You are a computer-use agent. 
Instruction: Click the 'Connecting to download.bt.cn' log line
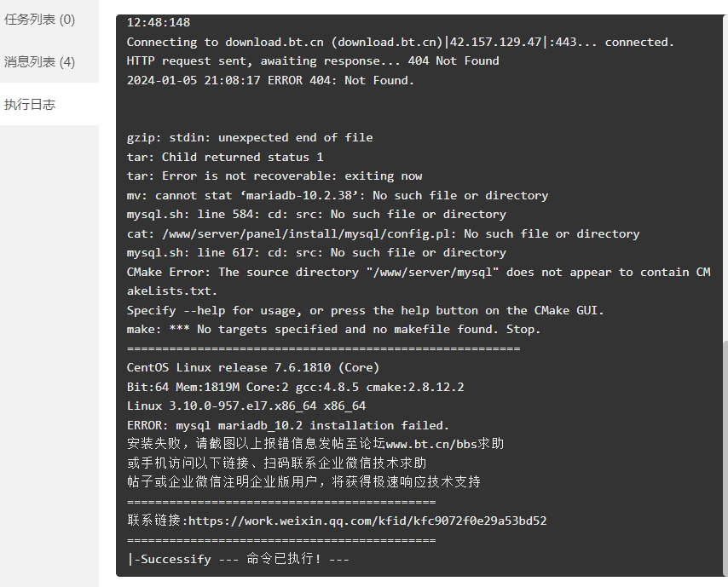pos(400,43)
